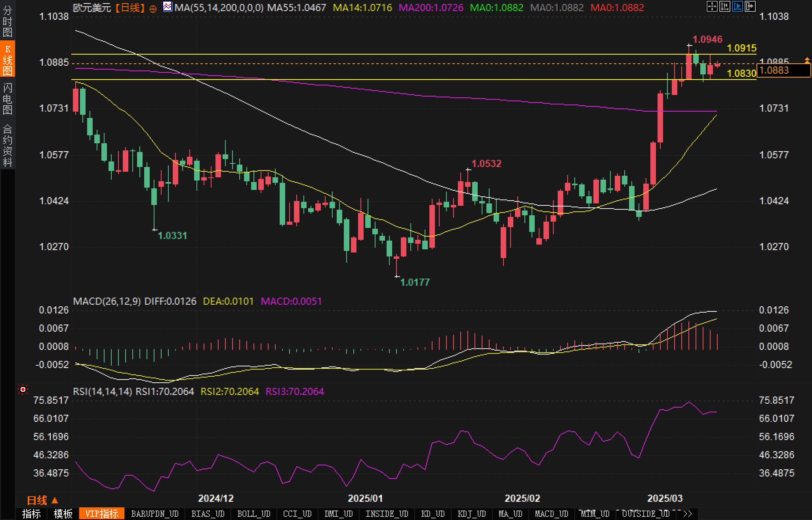Apply the INSIDE_UD indicator
812x520 pixels.
point(387,514)
